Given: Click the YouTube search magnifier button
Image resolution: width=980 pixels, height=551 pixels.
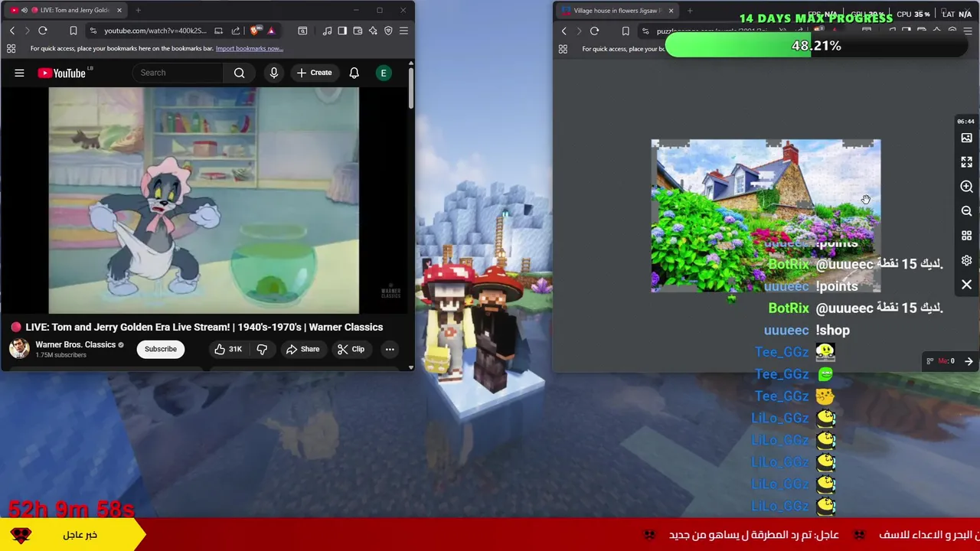Looking at the screenshot, I should point(240,73).
